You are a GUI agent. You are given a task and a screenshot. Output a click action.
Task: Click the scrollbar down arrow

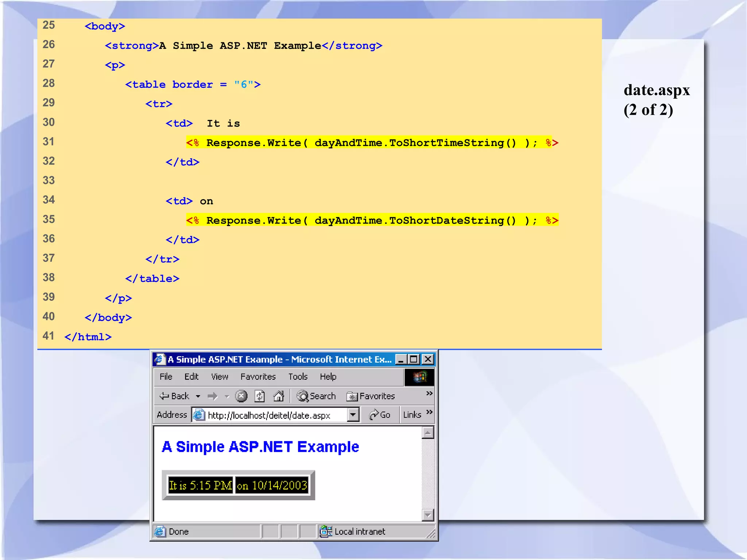click(x=428, y=515)
